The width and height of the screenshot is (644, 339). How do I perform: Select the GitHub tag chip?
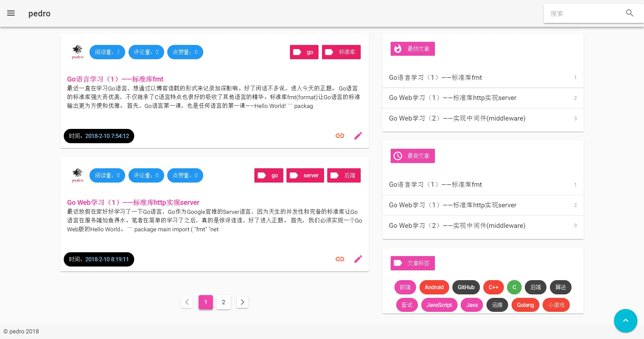coord(466,287)
